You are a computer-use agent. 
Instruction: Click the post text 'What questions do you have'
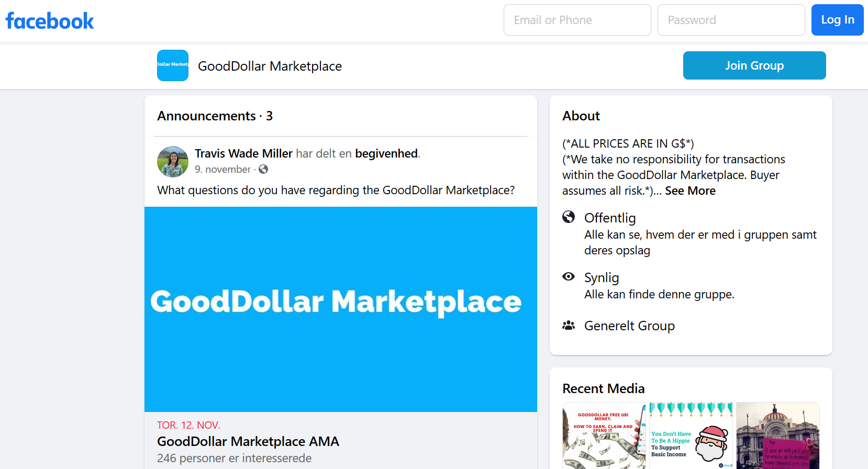pos(336,190)
